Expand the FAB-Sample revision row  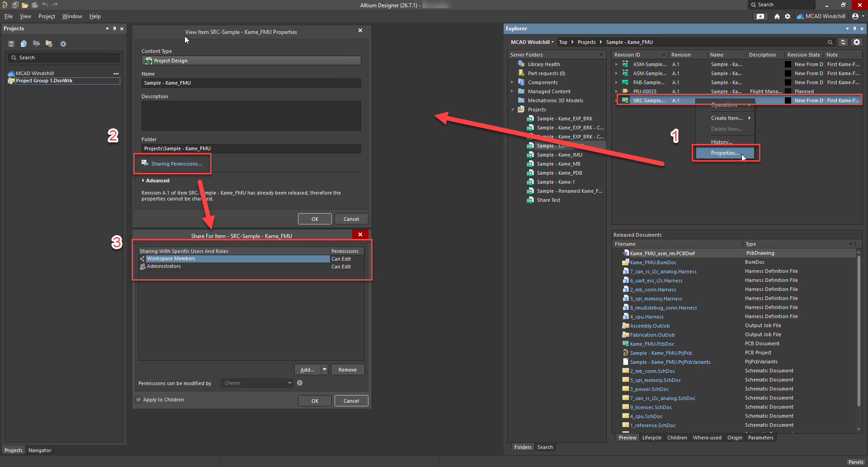(x=616, y=82)
